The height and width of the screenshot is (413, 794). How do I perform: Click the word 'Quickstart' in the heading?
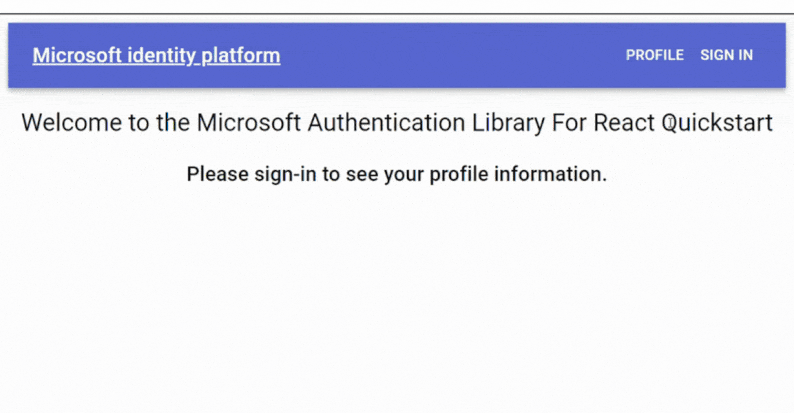coord(717,123)
